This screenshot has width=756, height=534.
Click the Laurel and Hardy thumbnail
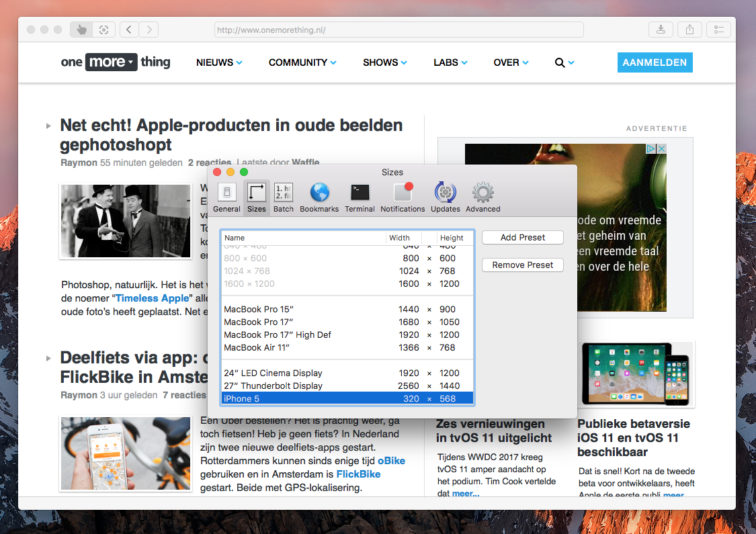coord(126,221)
